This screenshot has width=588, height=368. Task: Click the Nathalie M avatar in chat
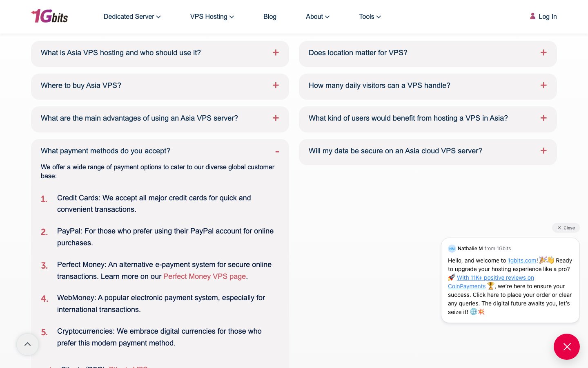(452, 249)
